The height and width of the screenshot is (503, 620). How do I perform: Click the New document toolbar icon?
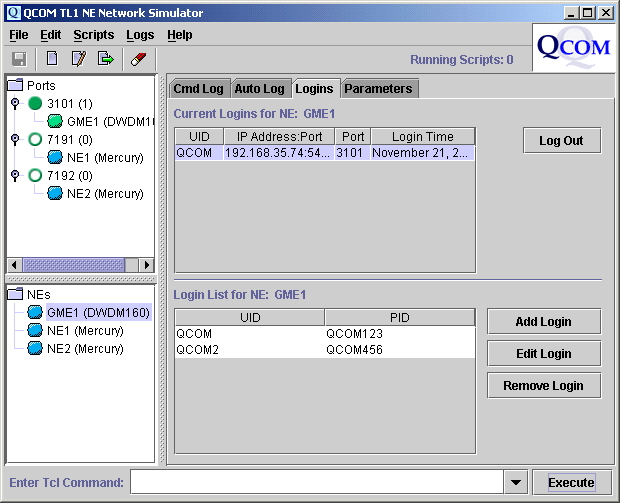tap(52, 59)
